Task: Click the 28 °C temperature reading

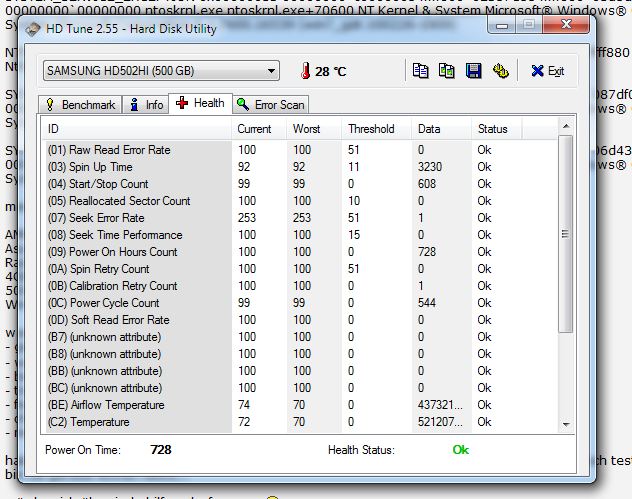Action: pos(331,72)
